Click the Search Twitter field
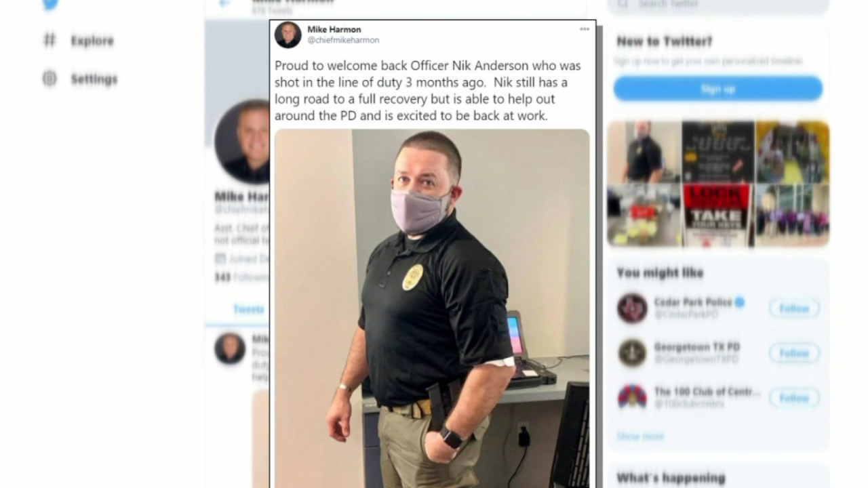 (x=717, y=5)
